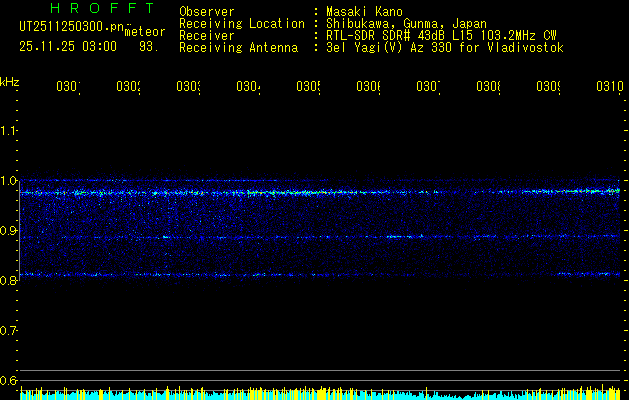Image resolution: width=629 pixels, height=400 pixels.
Task: Click the 'Observer' field label
Action: coord(207,11)
